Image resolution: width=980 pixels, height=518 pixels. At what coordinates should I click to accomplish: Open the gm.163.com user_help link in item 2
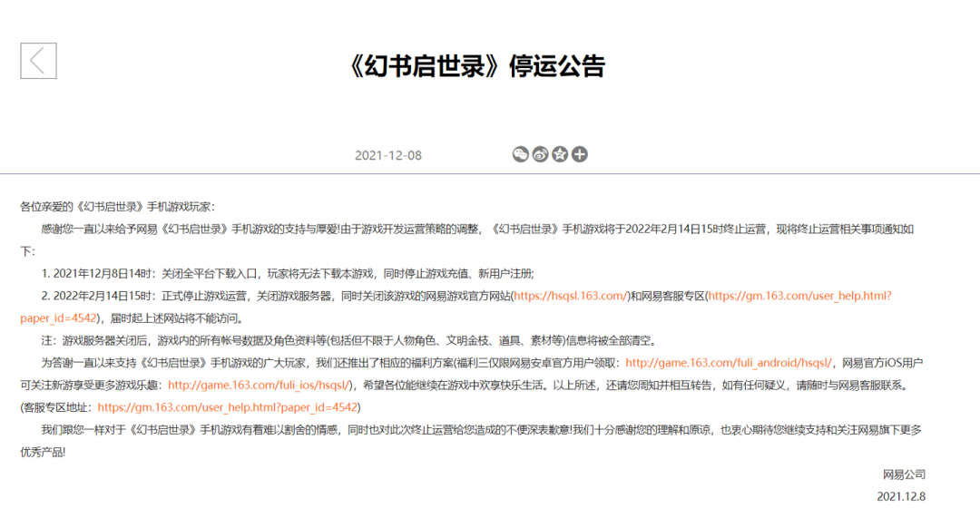tap(800, 296)
